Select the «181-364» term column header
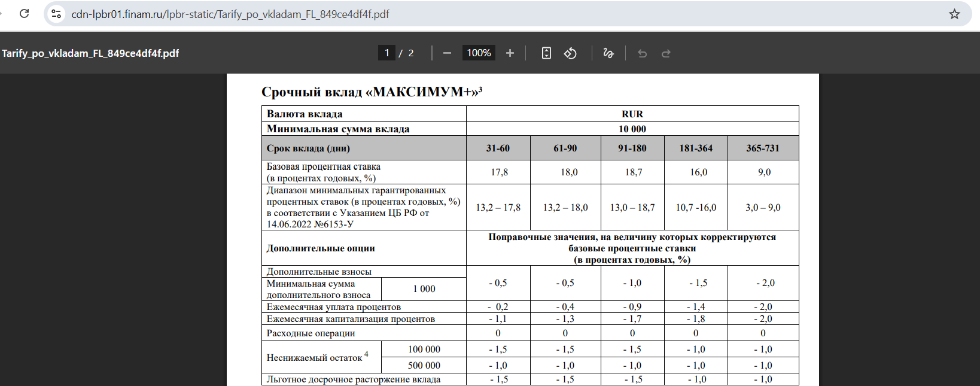This screenshot has height=386, width=980. pos(696,148)
